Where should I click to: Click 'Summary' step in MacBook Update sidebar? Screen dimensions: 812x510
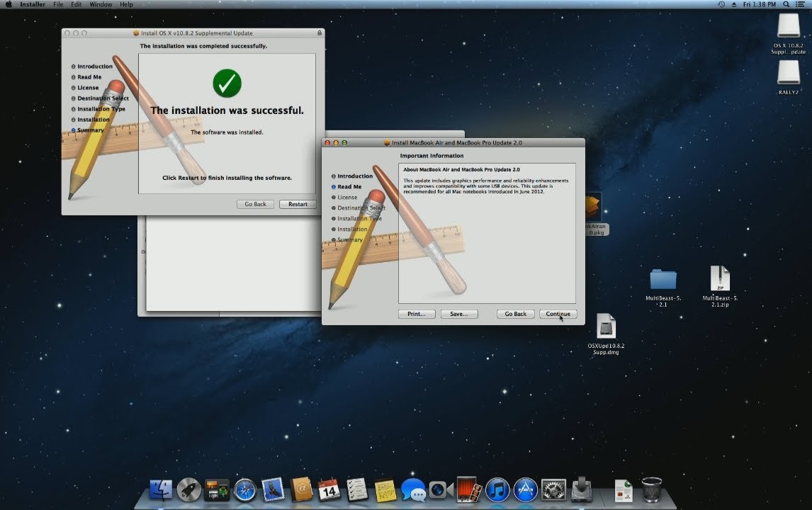click(349, 239)
